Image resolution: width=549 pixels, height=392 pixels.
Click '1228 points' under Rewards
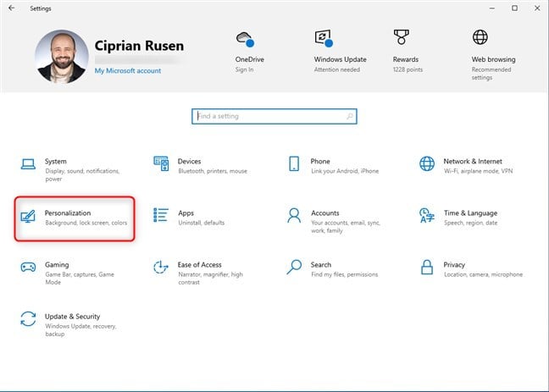408,69
